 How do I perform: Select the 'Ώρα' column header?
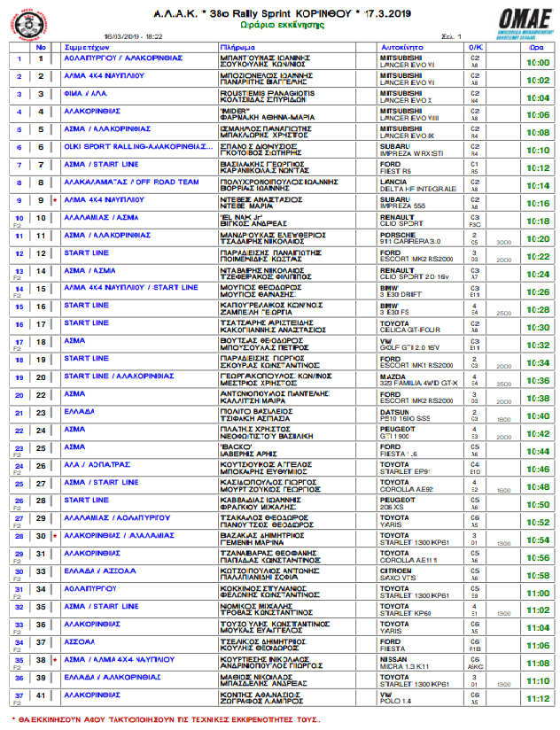pyautogui.click(x=536, y=47)
